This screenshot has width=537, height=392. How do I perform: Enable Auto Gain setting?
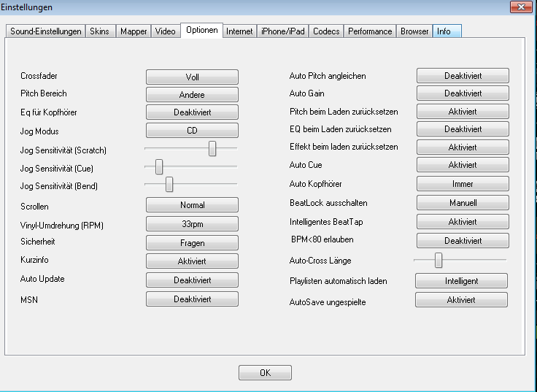463,93
